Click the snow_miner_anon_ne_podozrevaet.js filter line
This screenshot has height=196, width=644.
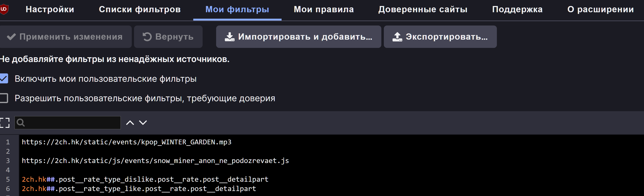click(155, 161)
